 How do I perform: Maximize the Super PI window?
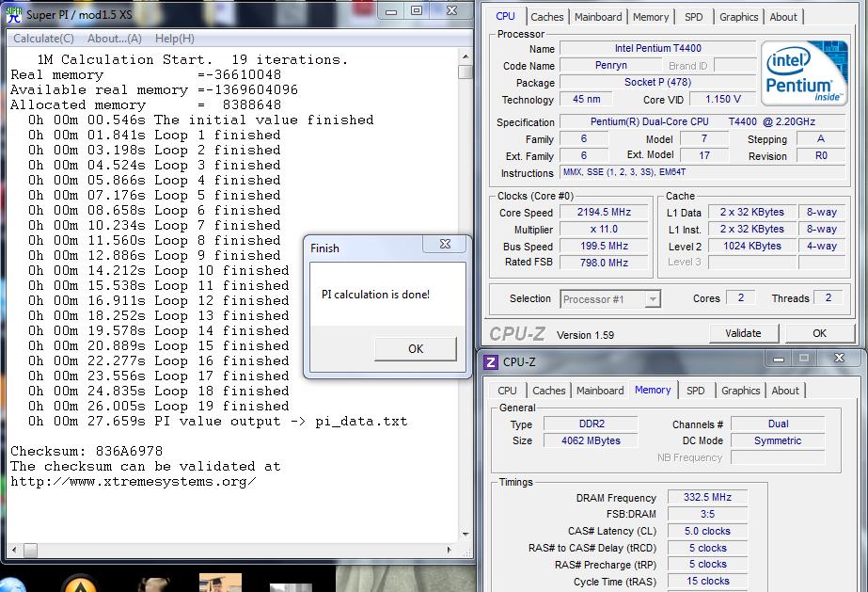click(x=417, y=11)
